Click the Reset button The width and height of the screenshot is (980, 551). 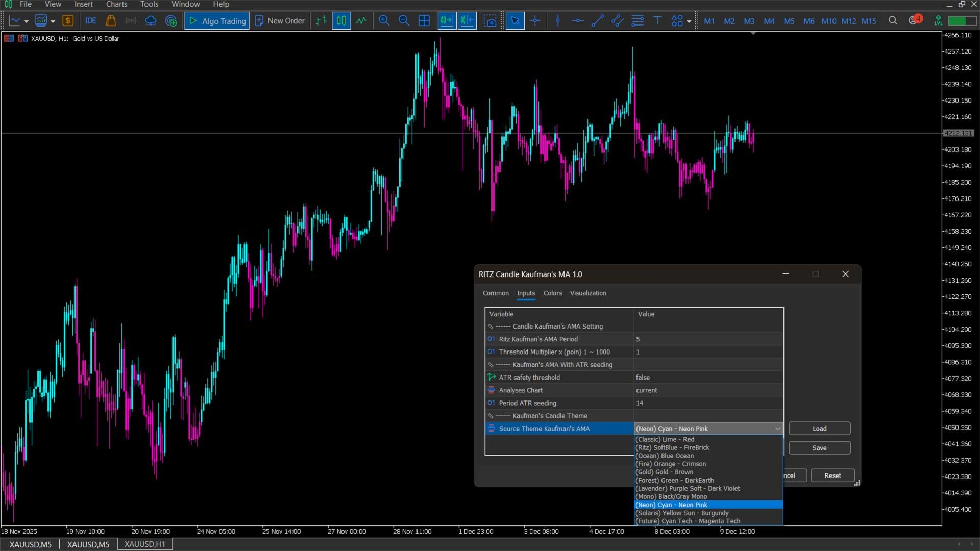(832, 475)
